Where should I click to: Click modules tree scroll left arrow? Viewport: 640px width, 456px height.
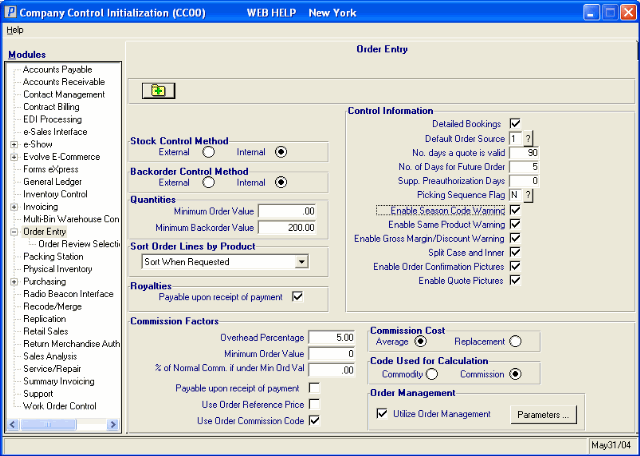point(13,425)
